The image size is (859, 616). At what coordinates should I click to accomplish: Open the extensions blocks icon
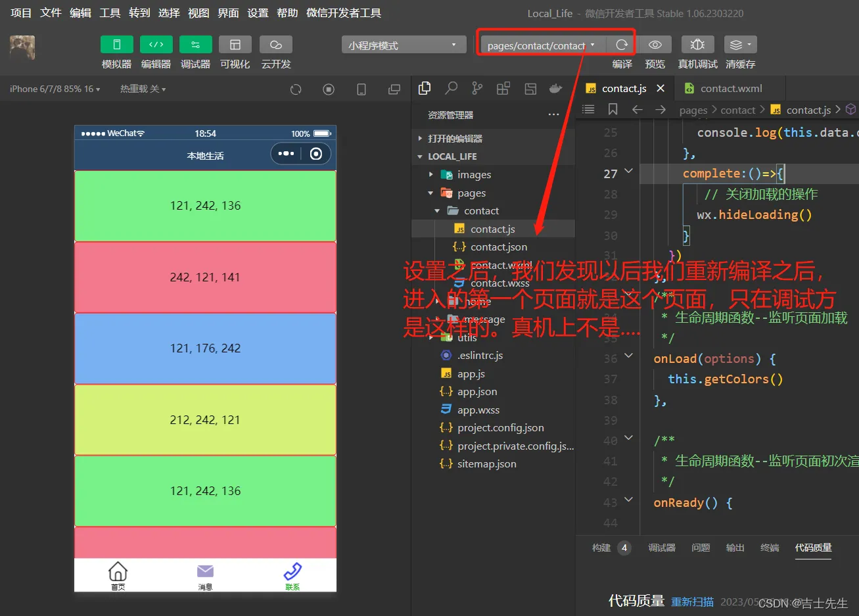[503, 88]
